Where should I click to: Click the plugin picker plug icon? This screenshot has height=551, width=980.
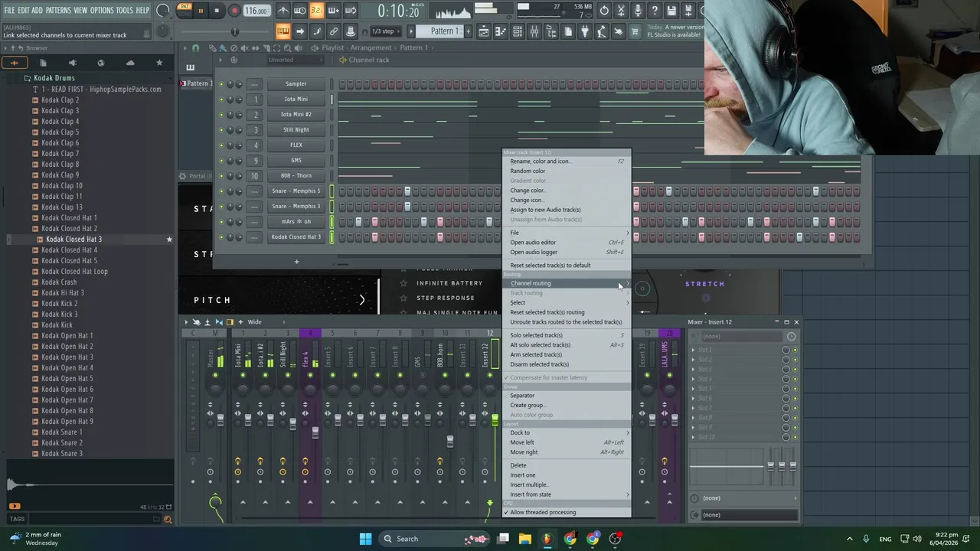click(x=584, y=31)
